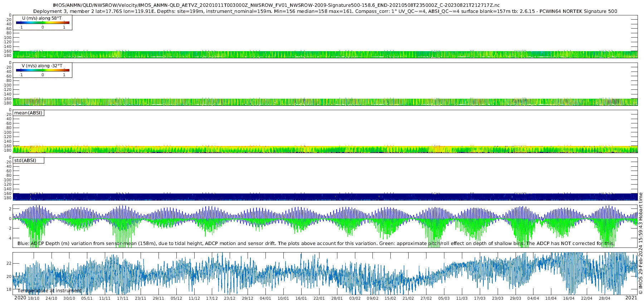Screen dimensions: 644x304
Task: Select the mean(ABSI) panel label
Action: pos(28,113)
